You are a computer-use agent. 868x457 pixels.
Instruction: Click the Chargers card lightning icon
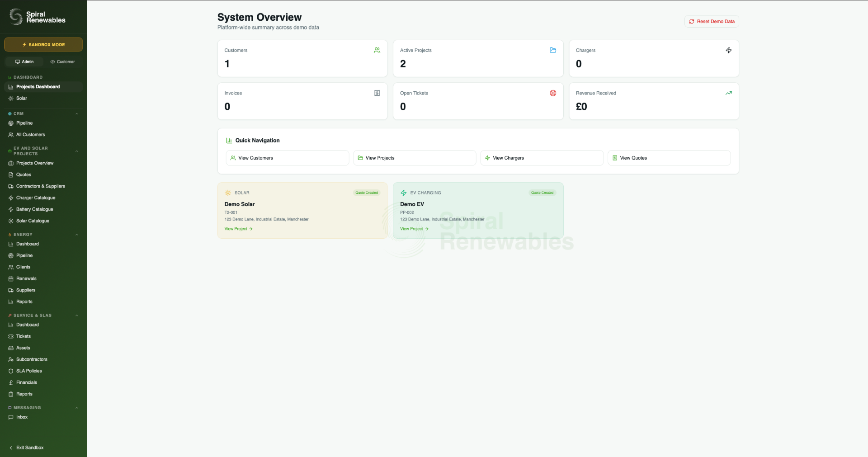729,50
